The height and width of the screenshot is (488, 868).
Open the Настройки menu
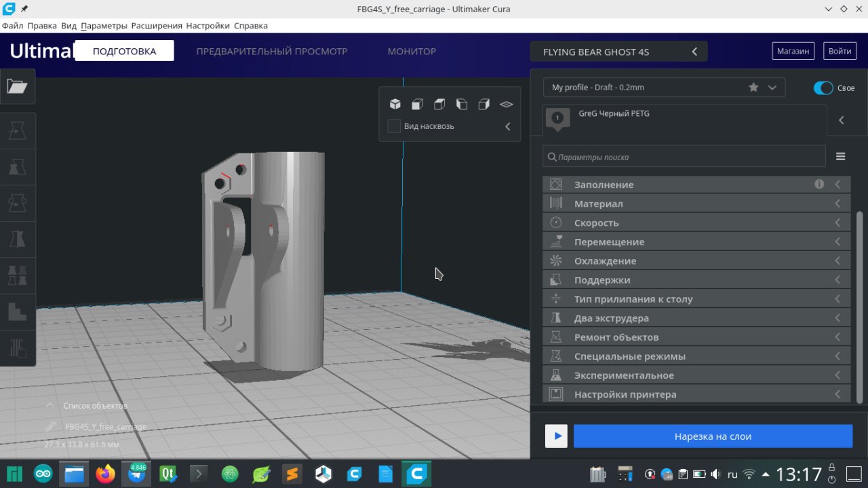208,26
